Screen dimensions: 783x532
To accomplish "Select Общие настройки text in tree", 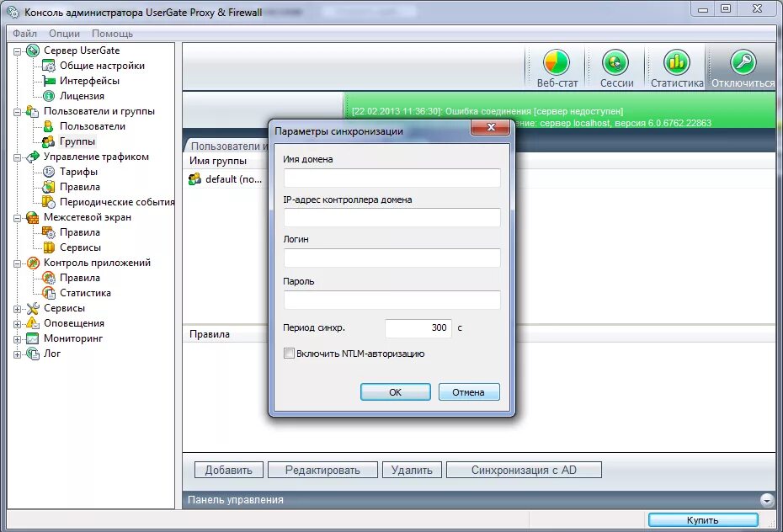I will click(x=103, y=66).
